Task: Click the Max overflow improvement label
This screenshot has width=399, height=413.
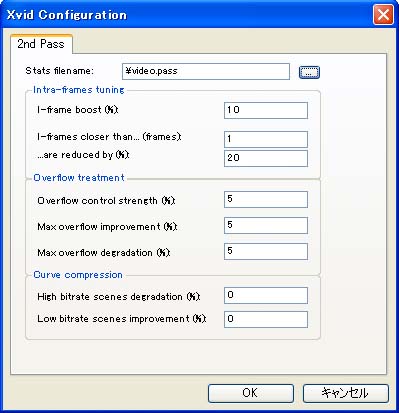Action: coord(107,227)
